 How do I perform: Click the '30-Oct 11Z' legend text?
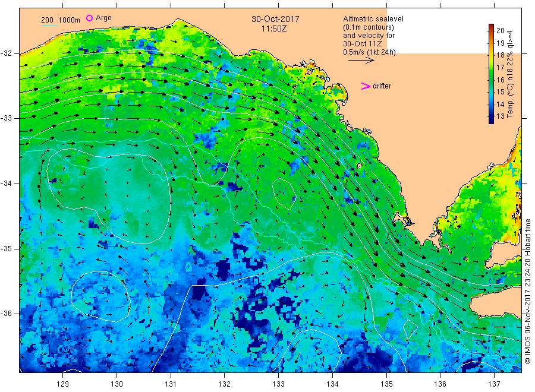click(363, 43)
